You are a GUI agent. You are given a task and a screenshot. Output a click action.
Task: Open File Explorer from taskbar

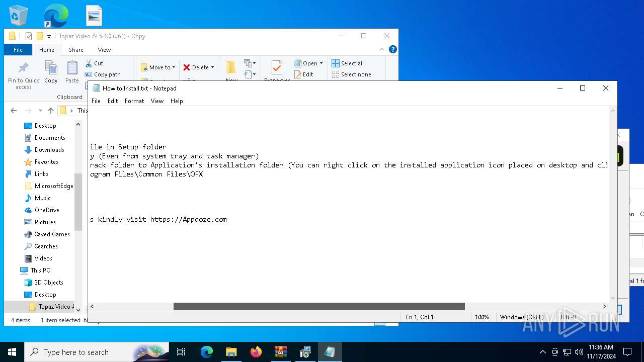tap(231, 352)
